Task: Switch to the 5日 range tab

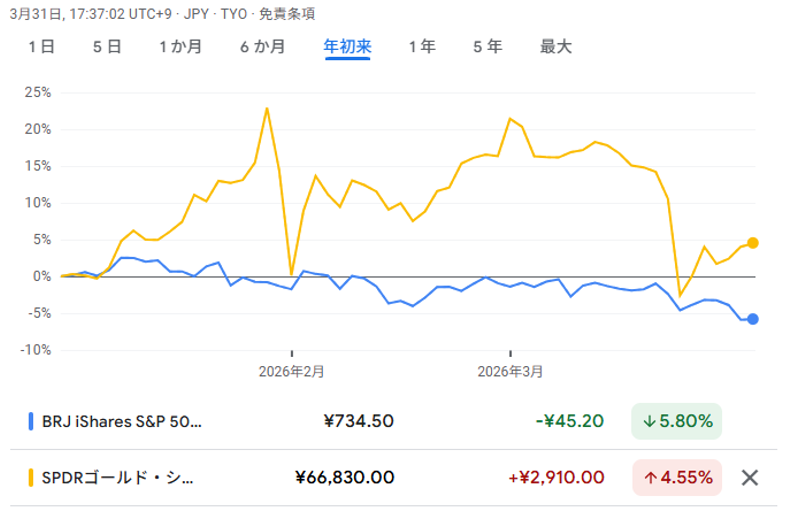Action: 107,47
